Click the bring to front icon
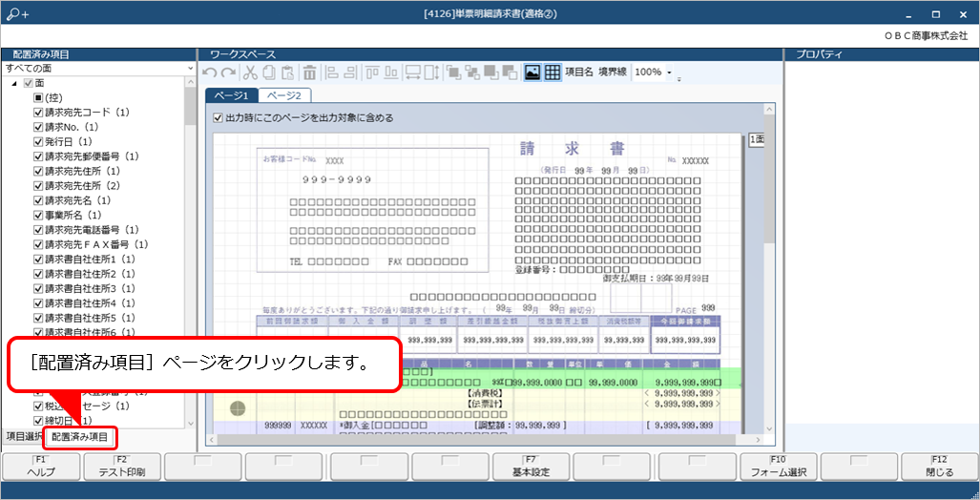The width and height of the screenshot is (980, 500). 453,73
